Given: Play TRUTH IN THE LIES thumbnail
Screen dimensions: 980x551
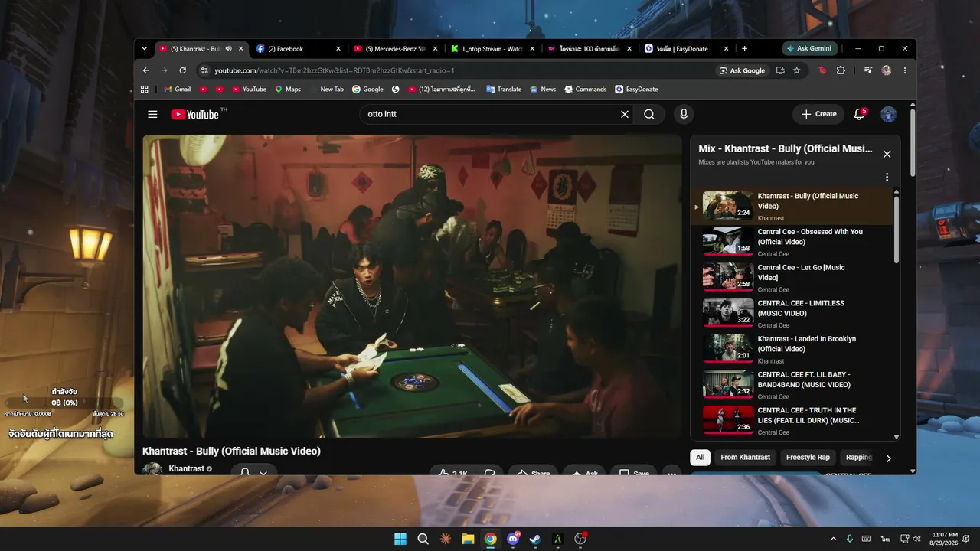Looking at the screenshot, I should 728,420.
